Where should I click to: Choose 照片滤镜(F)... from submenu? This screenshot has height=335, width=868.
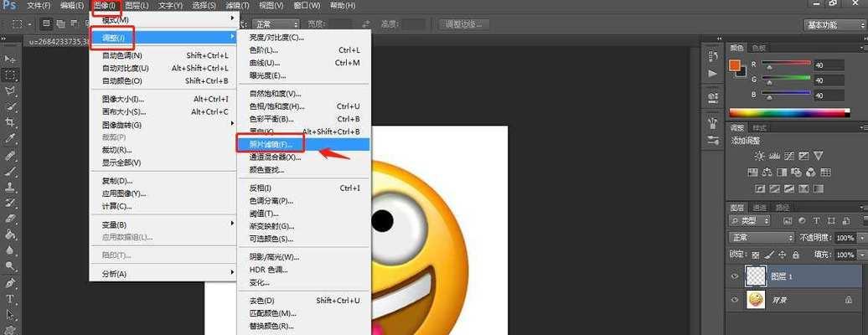pos(304,145)
